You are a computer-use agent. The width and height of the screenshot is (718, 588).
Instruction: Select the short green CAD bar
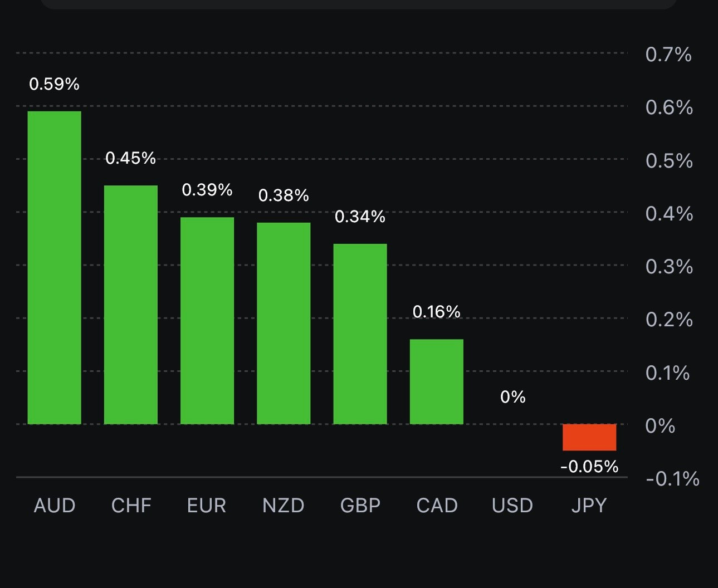[436, 381]
